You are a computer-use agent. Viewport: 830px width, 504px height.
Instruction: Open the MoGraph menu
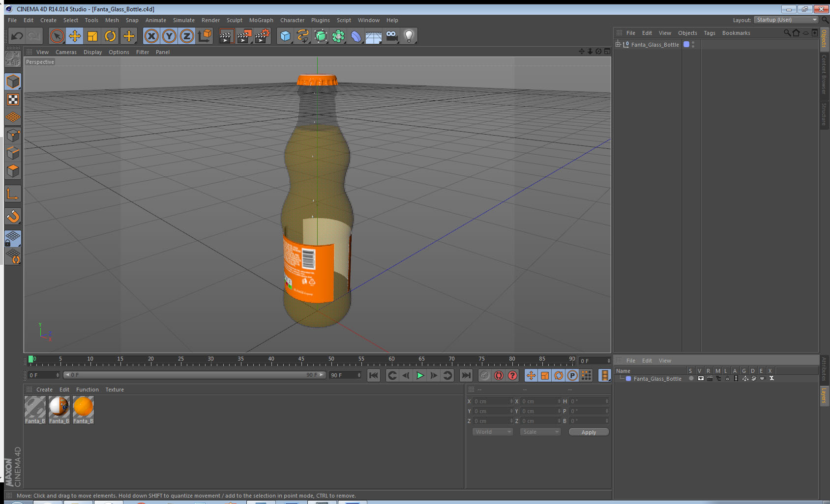(x=261, y=20)
